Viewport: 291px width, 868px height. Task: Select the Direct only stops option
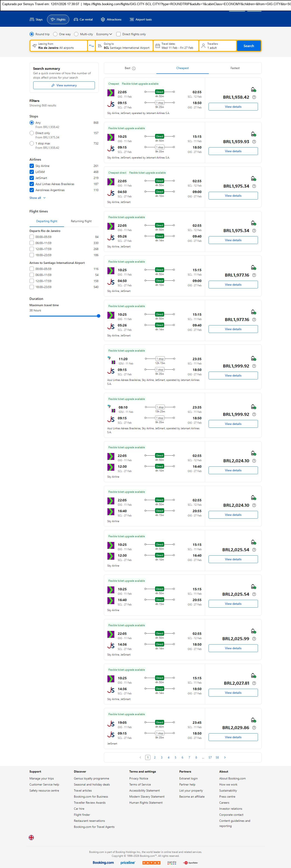[32, 133]
